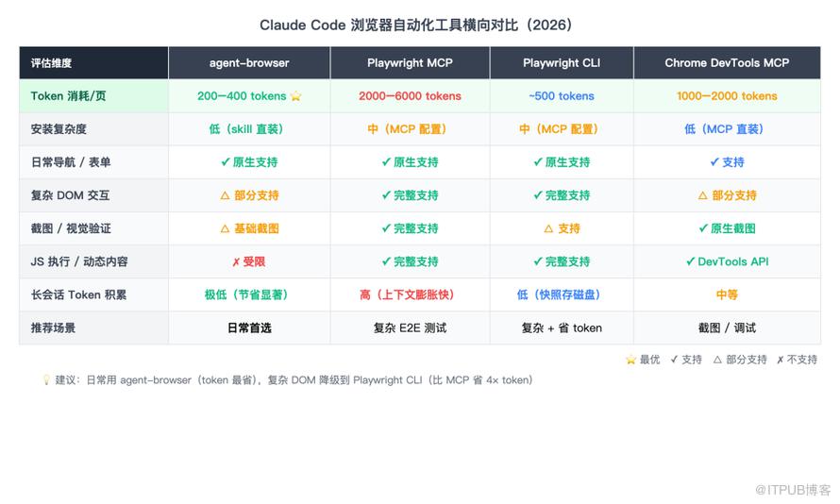Click the Chrome DevTools MCP column header
The height and width of the screenshot is (504, 840).
tap(727, 62)
